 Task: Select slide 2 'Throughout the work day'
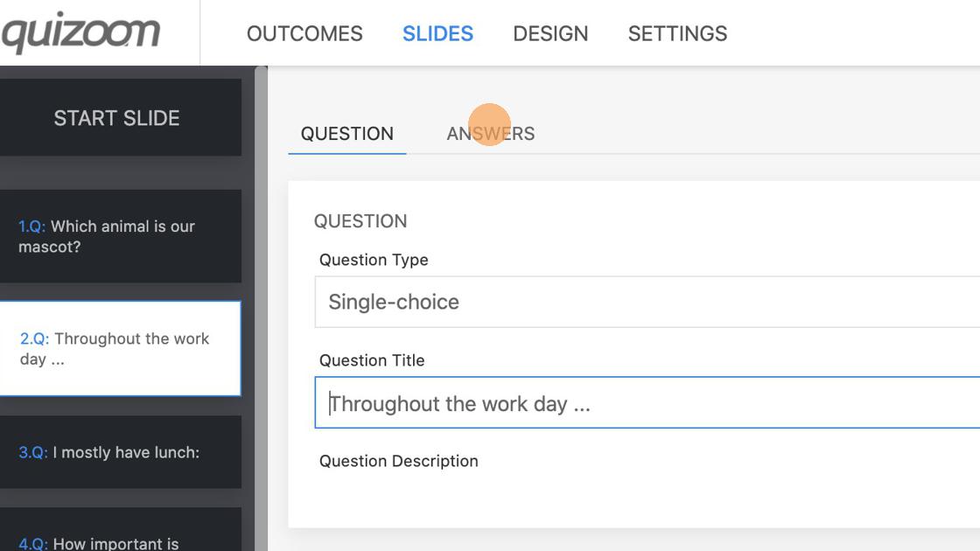[x=116, y=349]
